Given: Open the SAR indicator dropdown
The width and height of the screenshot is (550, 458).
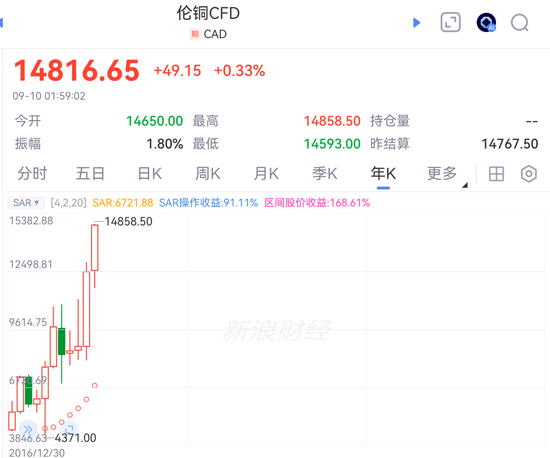Looking at the screenshot, I should point(26,203).
